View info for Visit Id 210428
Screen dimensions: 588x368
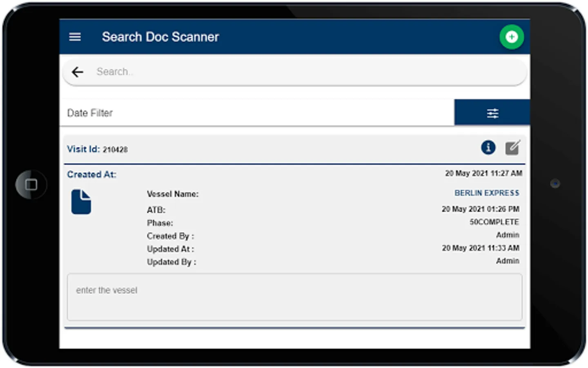[x=488, y=147]
